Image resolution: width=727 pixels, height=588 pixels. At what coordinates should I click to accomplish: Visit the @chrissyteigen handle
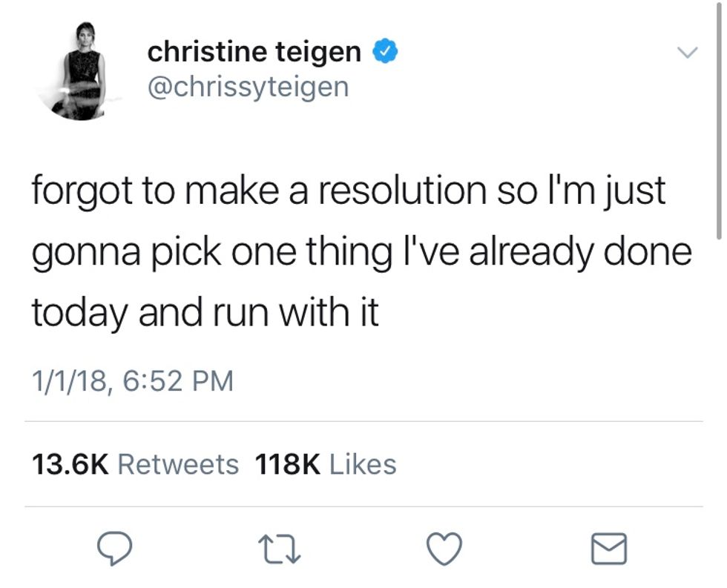point(248,87)
